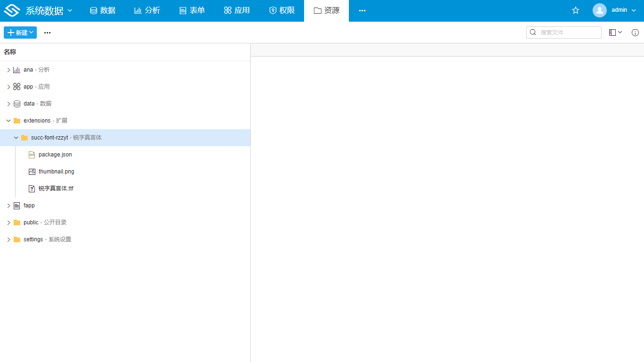Click the favorites star icon

[575, 10]
